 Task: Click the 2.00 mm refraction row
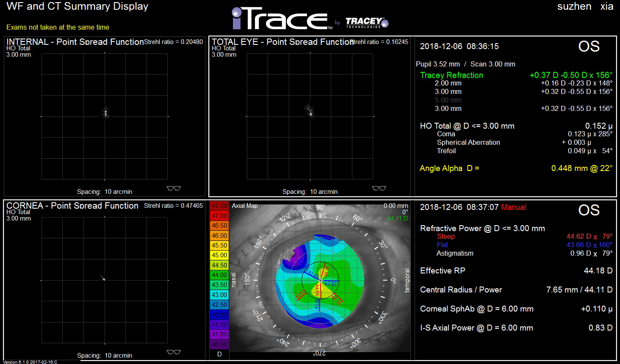coord(523,83)
